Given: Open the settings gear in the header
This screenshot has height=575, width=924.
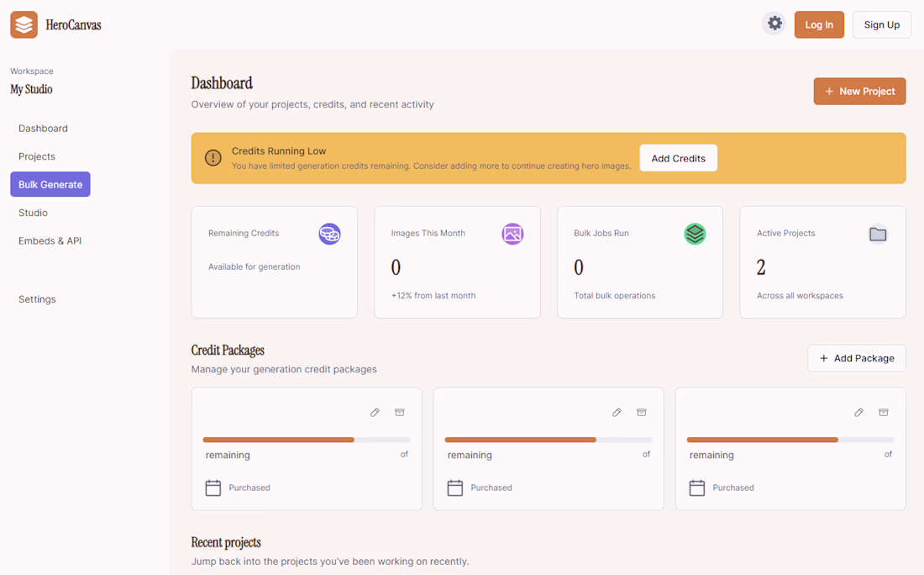Looking at the screenshot, I should point(774,24).
